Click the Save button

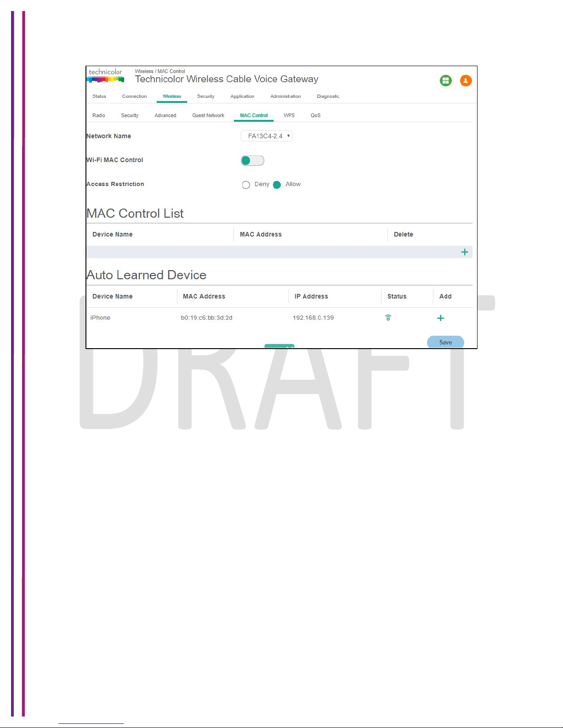(x=445, y=342)
